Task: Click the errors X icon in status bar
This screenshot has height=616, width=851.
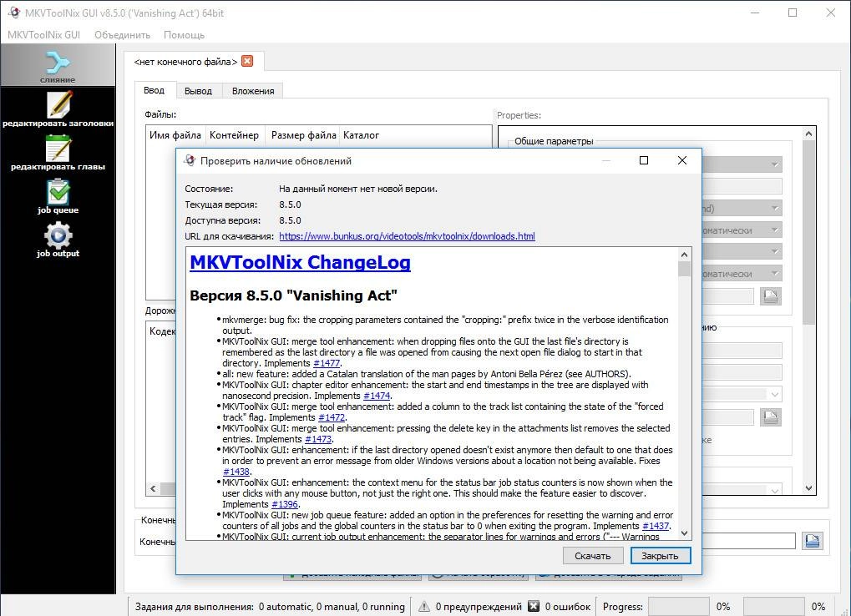Action: click(x=534, y=606)
